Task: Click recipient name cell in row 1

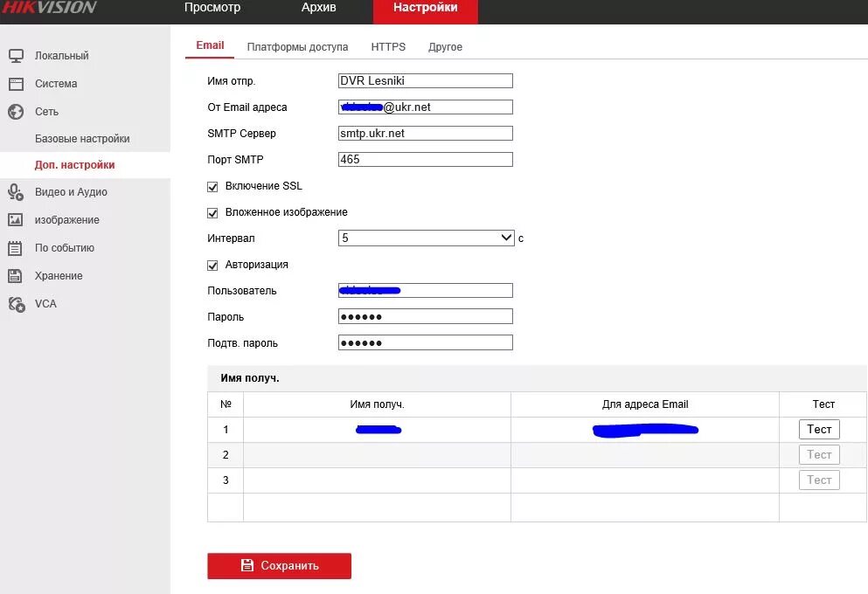Action: (377, 430)
